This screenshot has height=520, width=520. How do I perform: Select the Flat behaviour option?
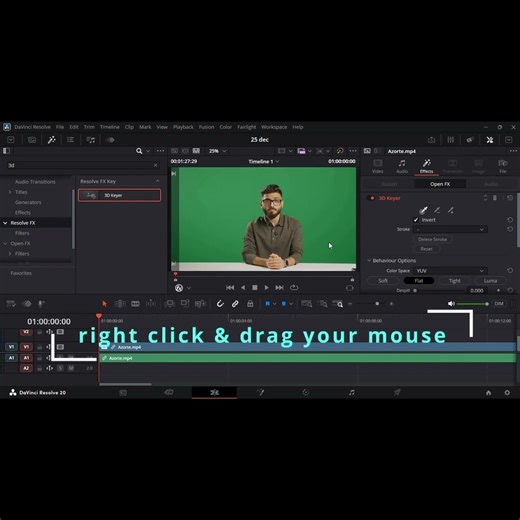tap(419, 281)
